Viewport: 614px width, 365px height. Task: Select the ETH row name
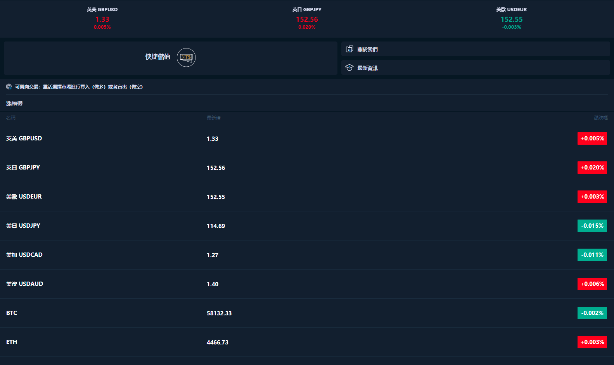12,342
